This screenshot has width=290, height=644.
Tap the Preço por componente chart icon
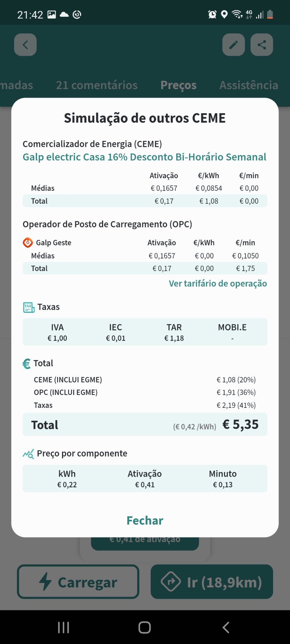[x=28, y=454]
